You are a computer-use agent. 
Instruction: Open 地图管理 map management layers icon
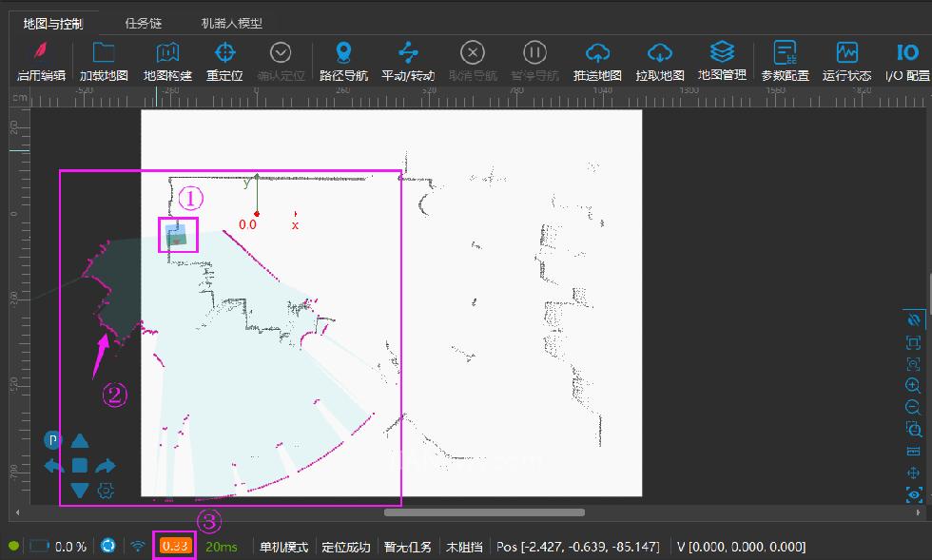coord(722,51)
